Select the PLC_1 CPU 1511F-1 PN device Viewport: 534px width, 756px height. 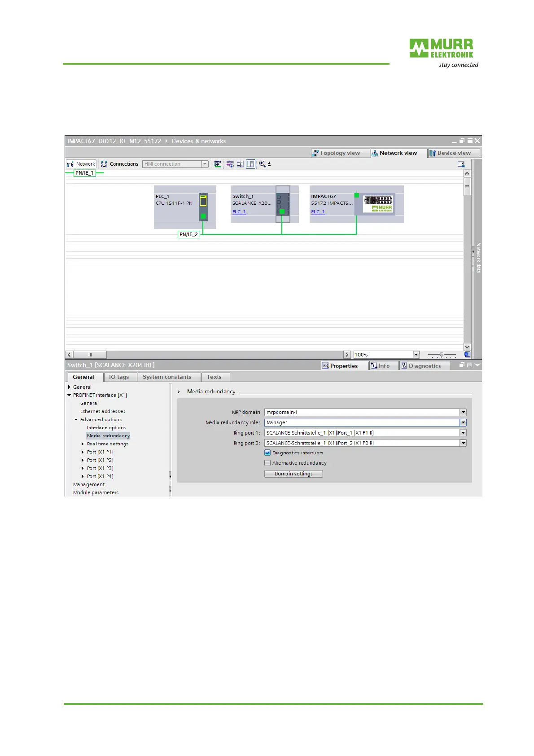tap(185, 207)
